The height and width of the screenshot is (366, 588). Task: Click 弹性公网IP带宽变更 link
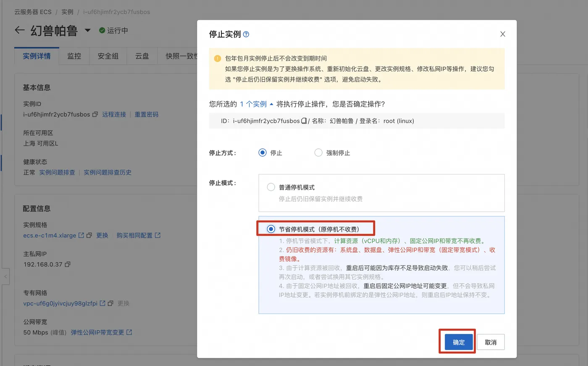[x=97, y=332]
